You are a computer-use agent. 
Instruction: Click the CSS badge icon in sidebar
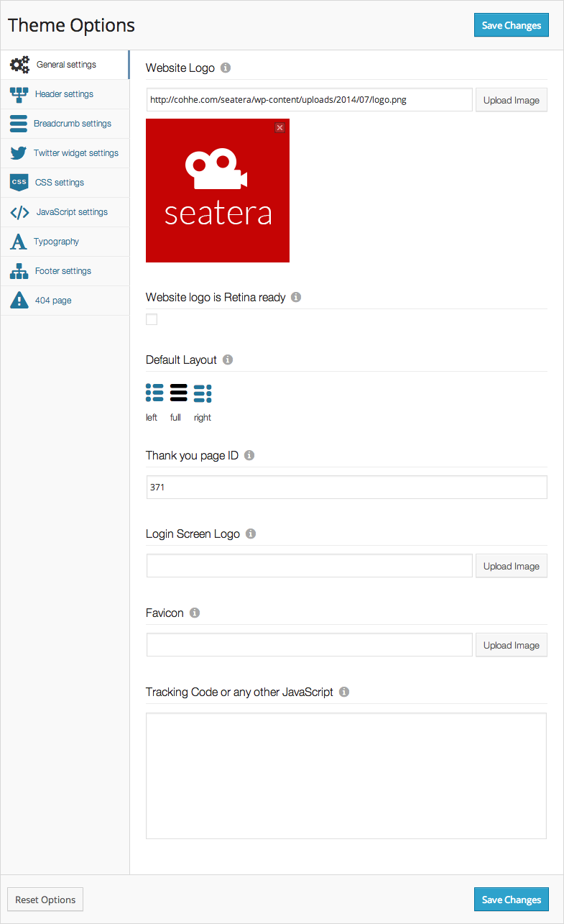click(x=19, y=183)
